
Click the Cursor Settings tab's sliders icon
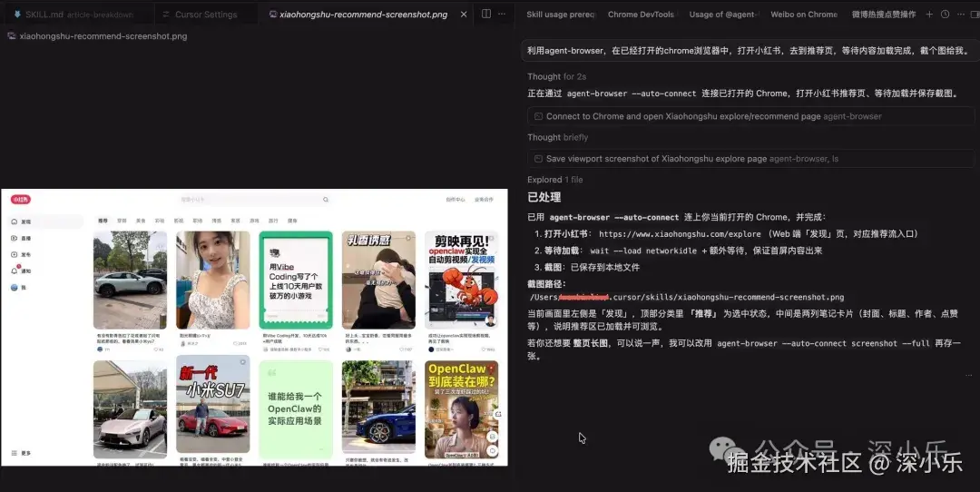pos(166,14)
